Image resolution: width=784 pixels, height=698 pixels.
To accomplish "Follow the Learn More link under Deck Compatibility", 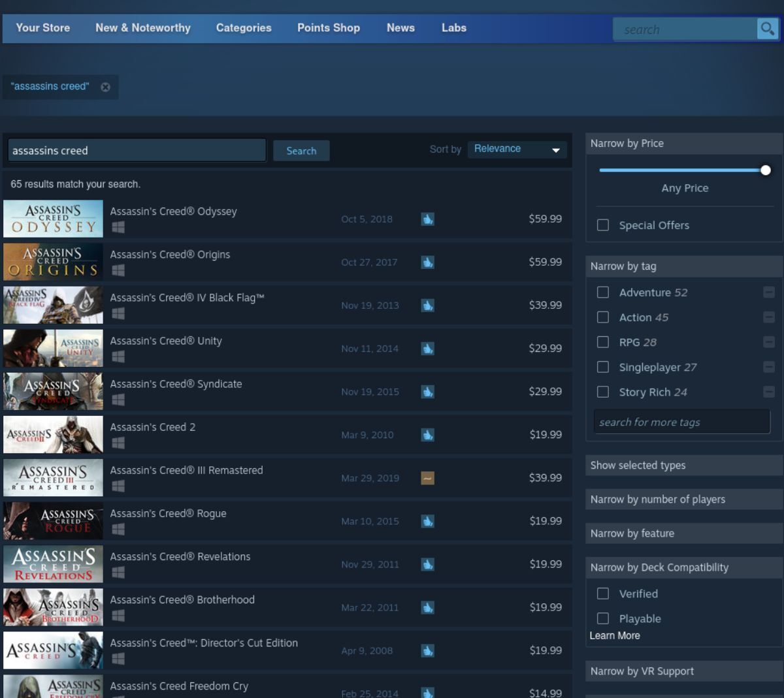I will [x=615, y=636].
